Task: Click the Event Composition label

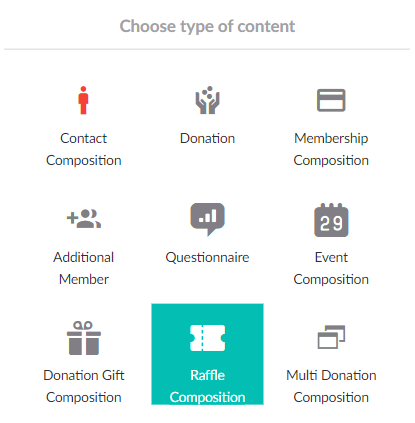Action: click(x=331, y=268)
